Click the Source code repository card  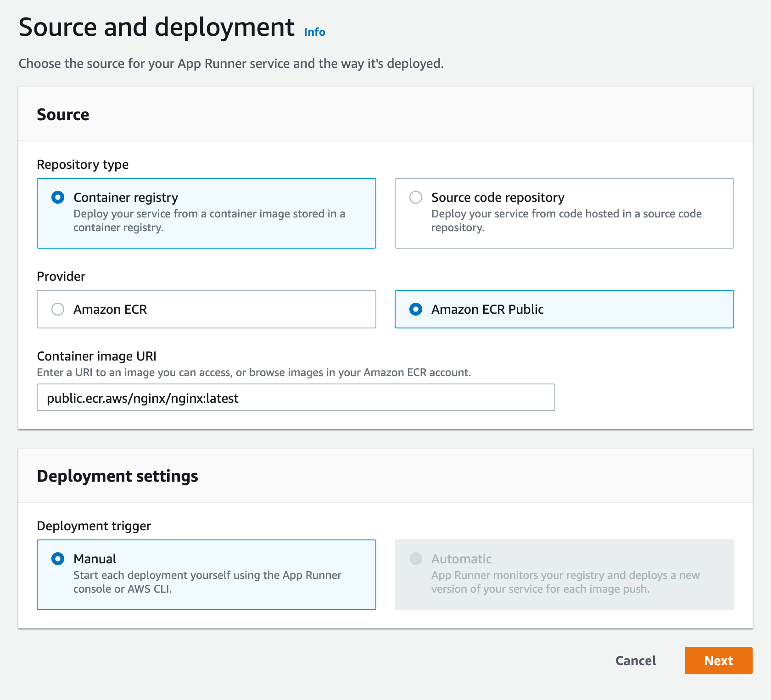click(x=564, y=213)
